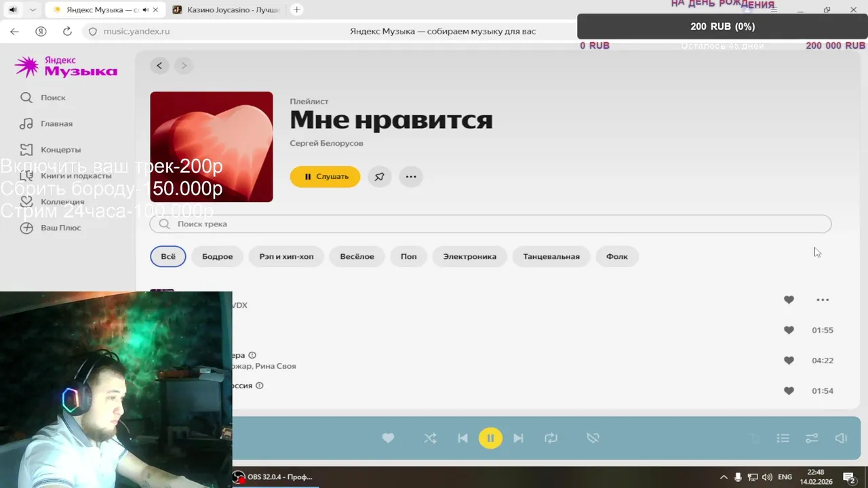Select the Поп filter chip
Screen dimensions: 868x488
pyautogui.click(x=408, y=256)
